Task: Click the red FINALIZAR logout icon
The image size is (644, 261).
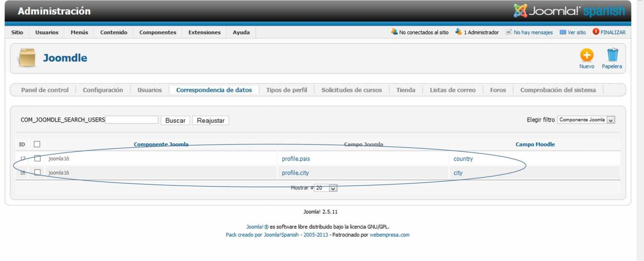Action: click(595, 32)
